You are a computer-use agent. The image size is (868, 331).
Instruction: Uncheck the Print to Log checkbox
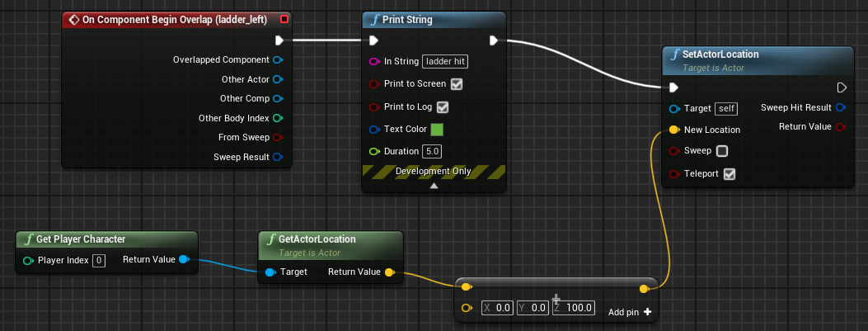(443, 107)
